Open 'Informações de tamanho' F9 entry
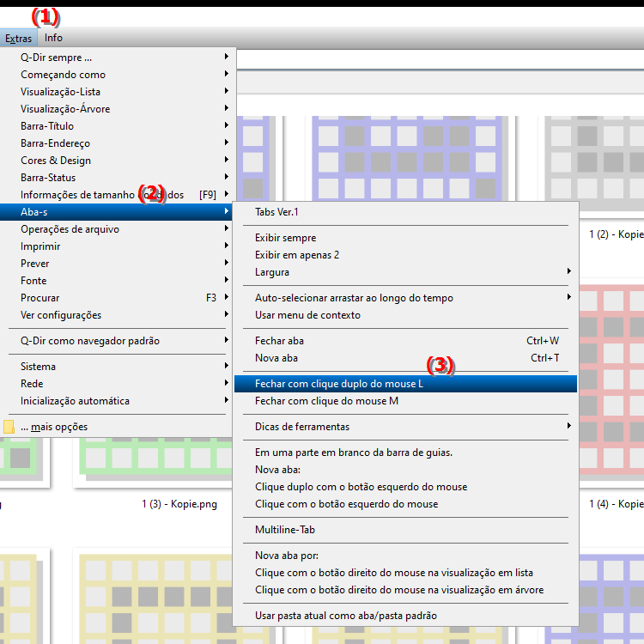The height and width of the screenshot is (644, 644). 117,195
